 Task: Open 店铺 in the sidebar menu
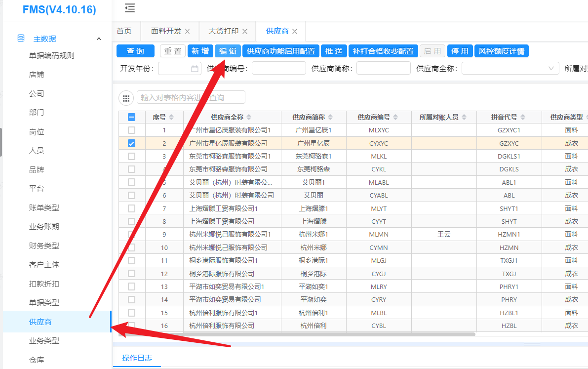coord(37,75)
